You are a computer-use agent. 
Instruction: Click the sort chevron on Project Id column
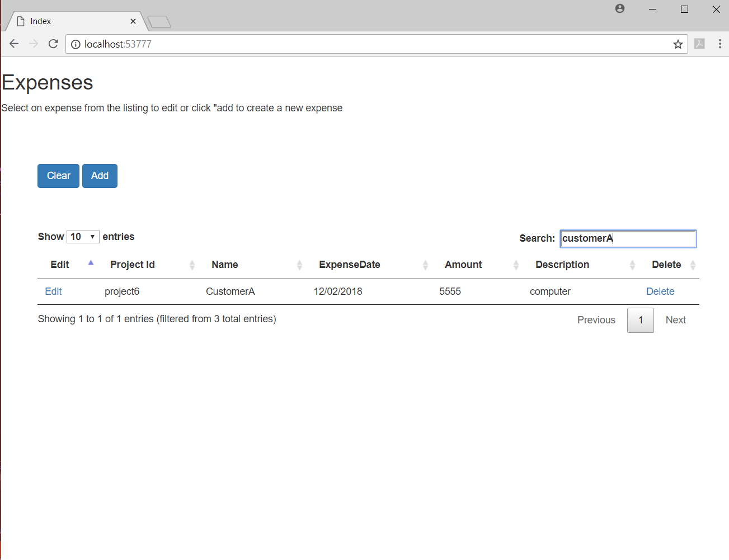point(192,265)
